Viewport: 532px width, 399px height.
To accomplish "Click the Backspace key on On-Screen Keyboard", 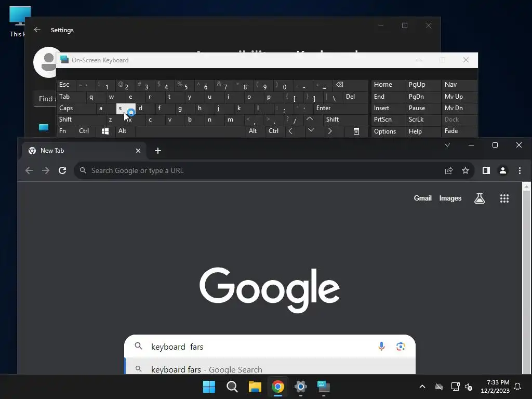I will coord(351,85).
